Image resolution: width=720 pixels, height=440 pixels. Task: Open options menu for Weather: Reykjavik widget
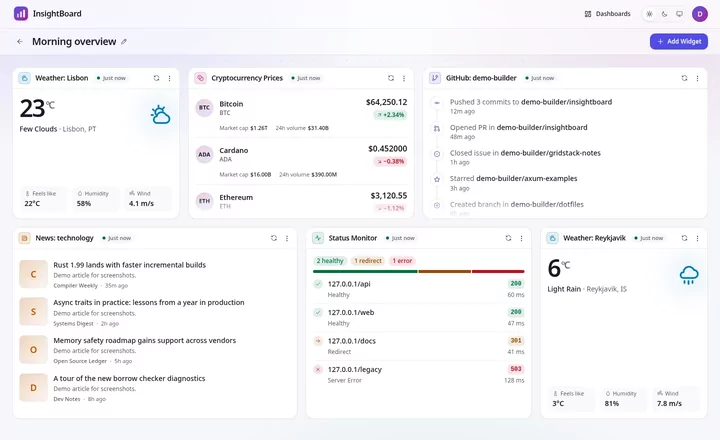coord(698,238)
